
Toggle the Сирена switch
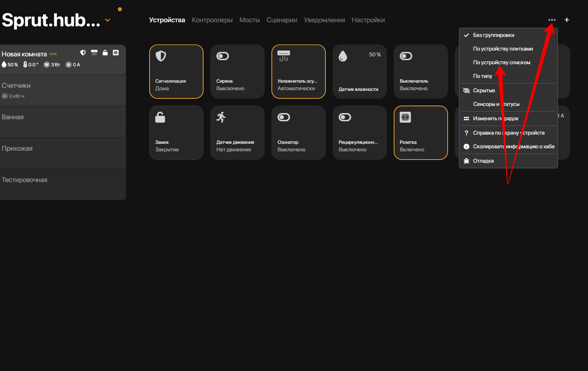[223, 56]
